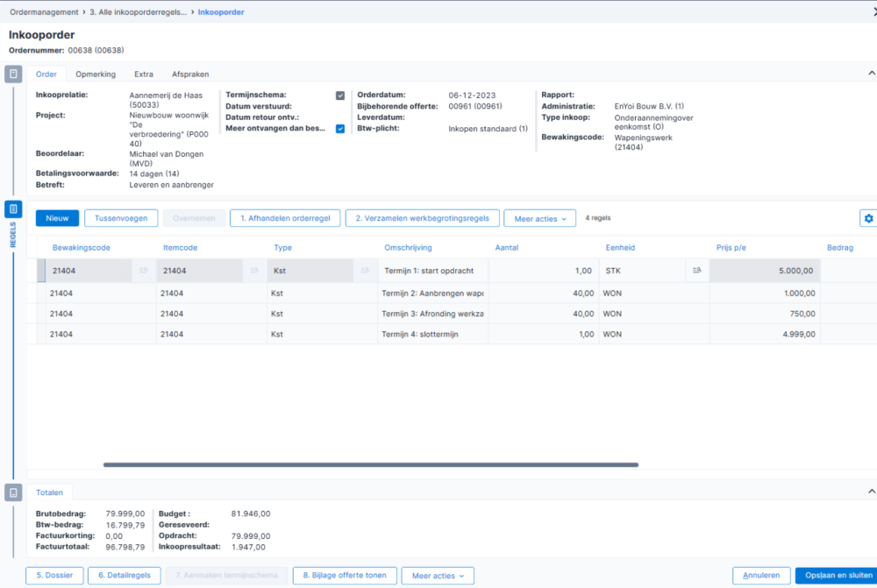This screenshot has width=877, height=588.
Task: Click the Budget value 81.946,00
Action: [251, 514]
